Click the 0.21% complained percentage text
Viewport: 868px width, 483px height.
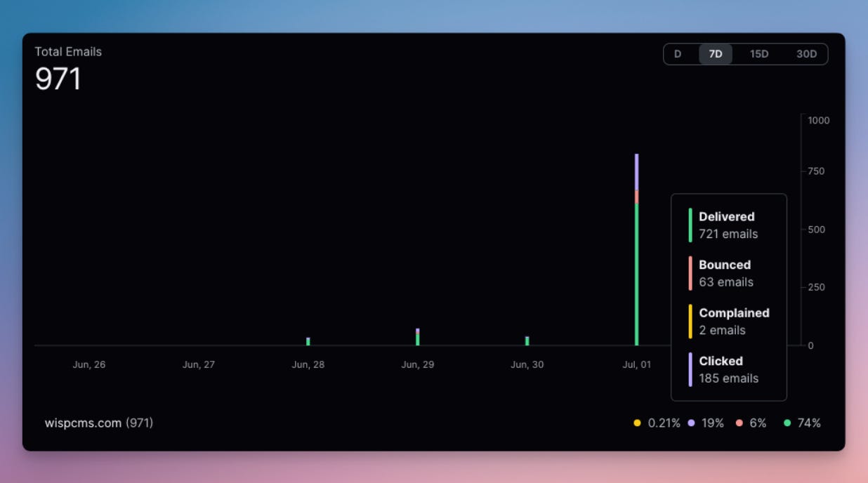(x=664, y=423)
